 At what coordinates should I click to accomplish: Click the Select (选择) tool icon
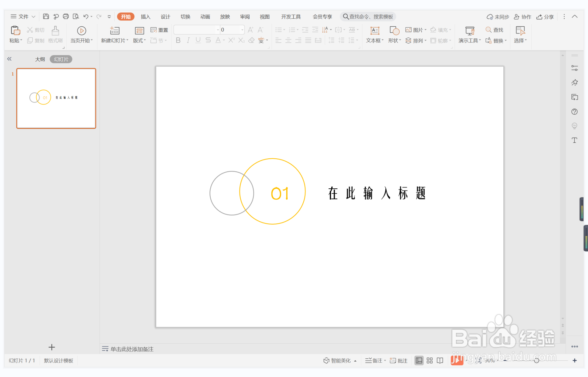520,31
